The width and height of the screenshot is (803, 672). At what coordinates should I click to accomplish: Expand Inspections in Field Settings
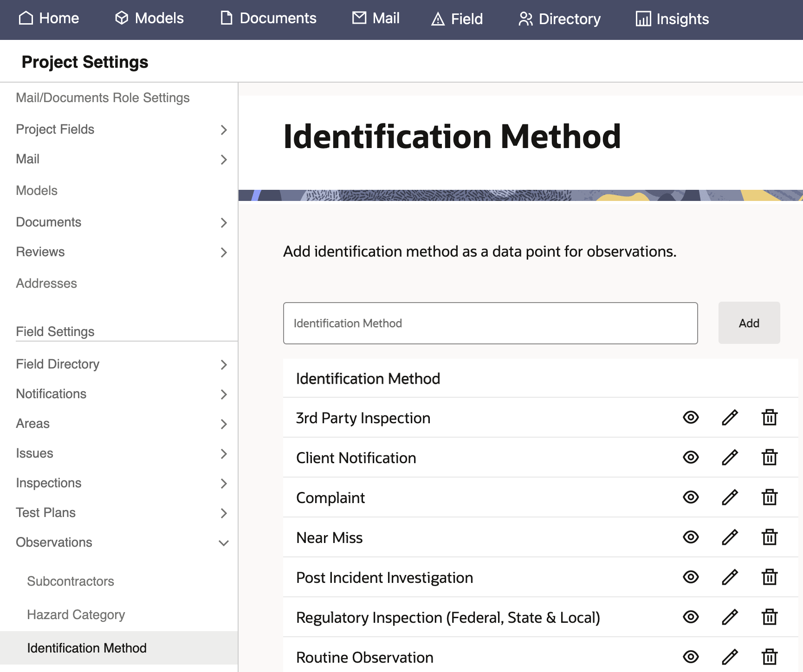pyautogui.click(x=223, y=484)
